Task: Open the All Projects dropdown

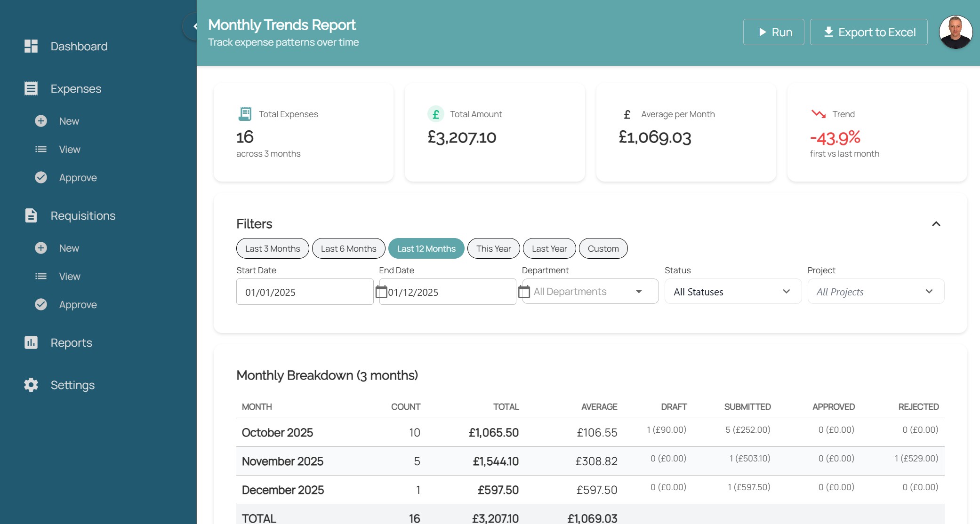Action: (x=875, y=291)
